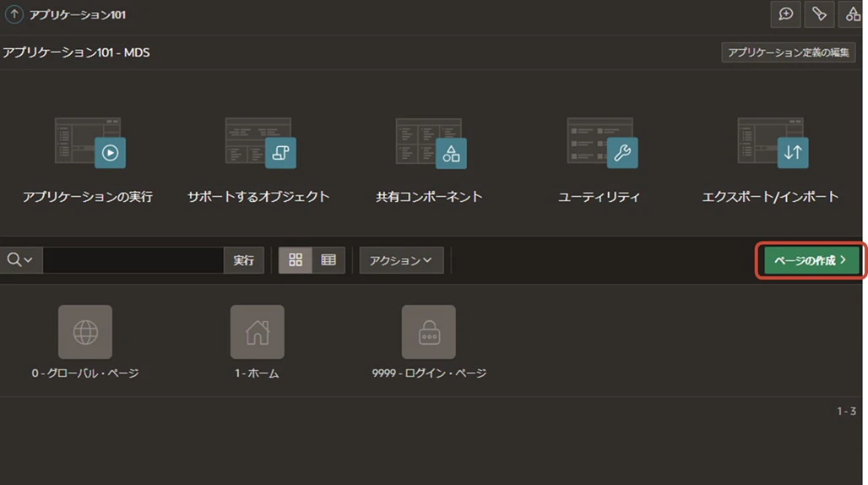Open the アクション dropdown menu
868x485 pixels.
pyautogui.click(x=401, y=259)
